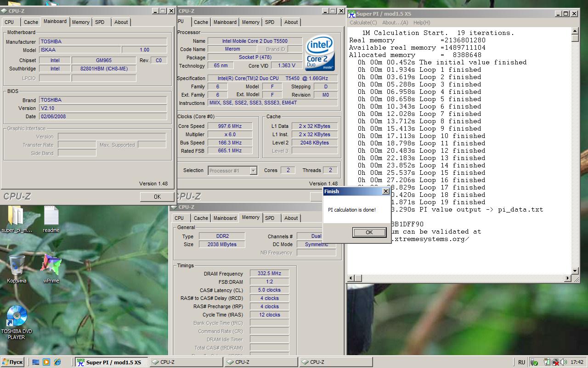This screenshot has height=368, width=588.
Task: Click the Chipset model GM965
Action: [x=104, y=60]
